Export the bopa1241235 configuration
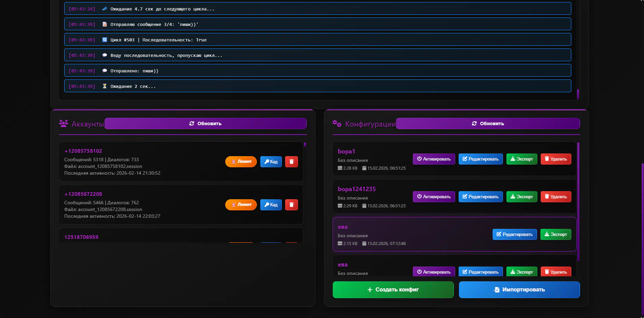The image size is (644, 318). [521, 197]
